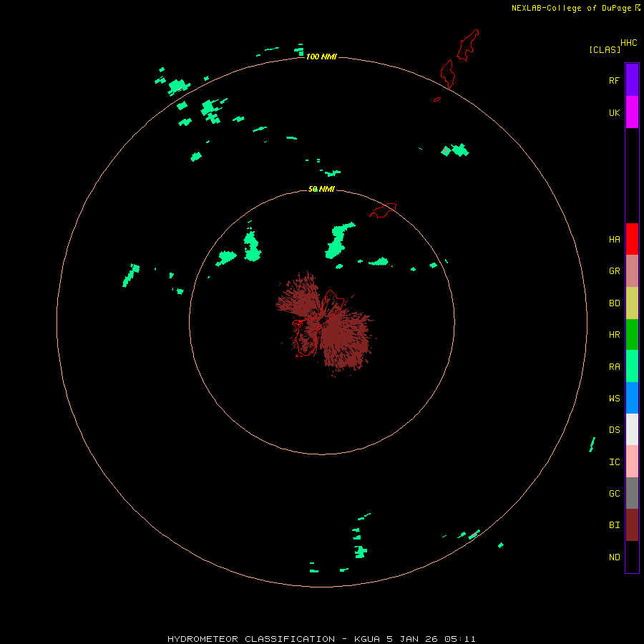Click the GR legend label

(614, 271)
